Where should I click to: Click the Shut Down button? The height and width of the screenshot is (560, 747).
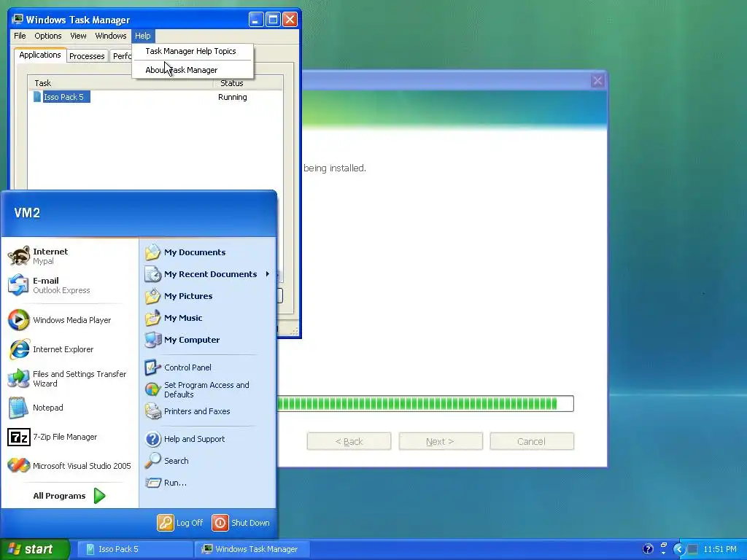[241, 523]
